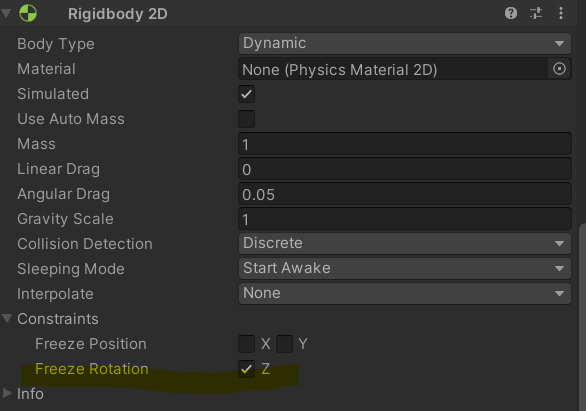The height and width of the screenshot is (411, 586).
Task: Click the Gravity Scale label
Action: (65, 219)
